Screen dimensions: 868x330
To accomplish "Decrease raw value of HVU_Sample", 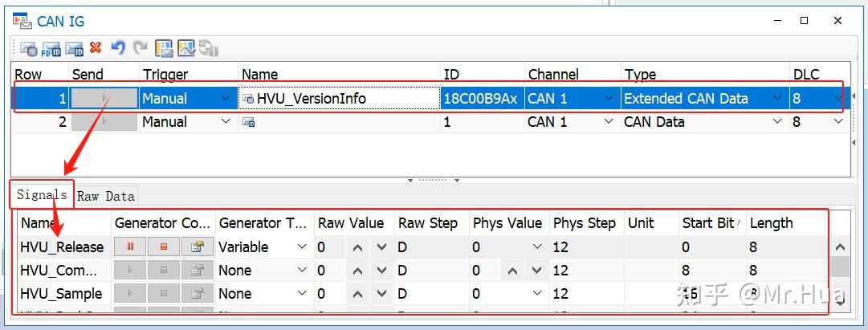I will (x=381, y=294).
